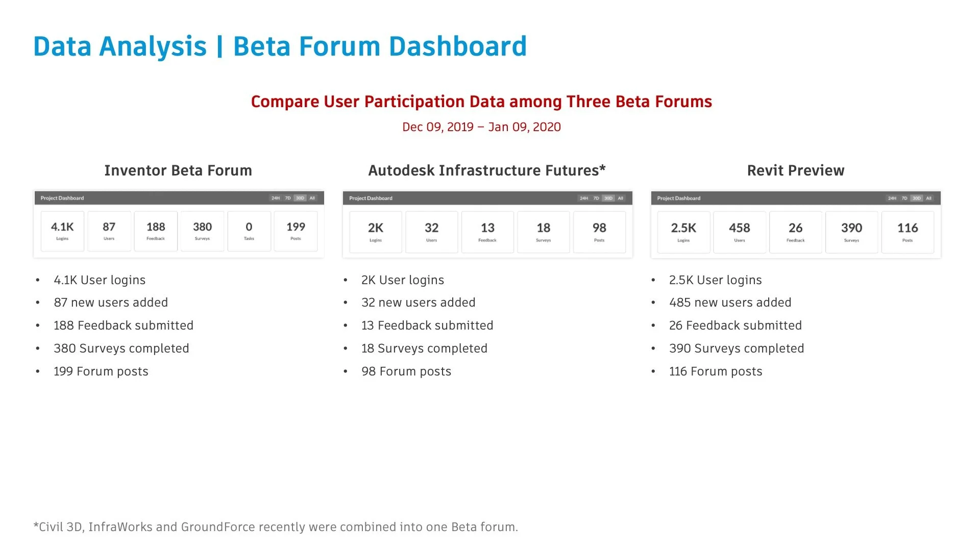The height and width of the screenshot is (551, 980).
Task: Open the 390 Surveys tile
Action: (851, 232)
